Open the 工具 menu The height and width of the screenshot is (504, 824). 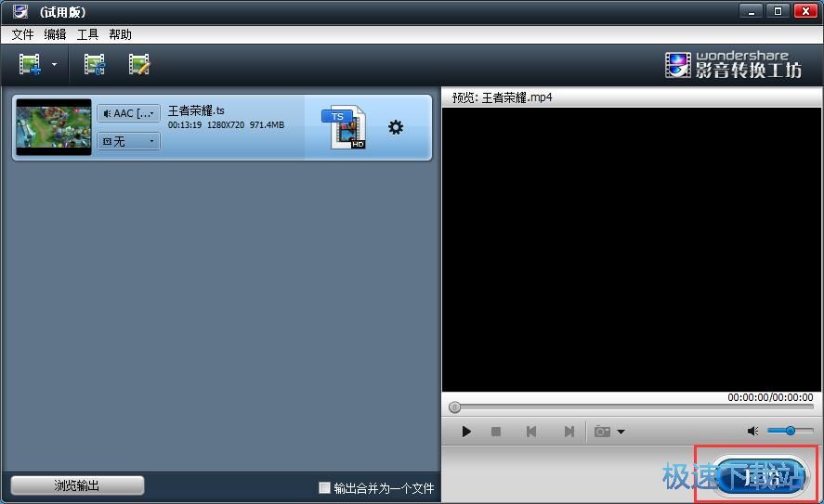point(87,34)
